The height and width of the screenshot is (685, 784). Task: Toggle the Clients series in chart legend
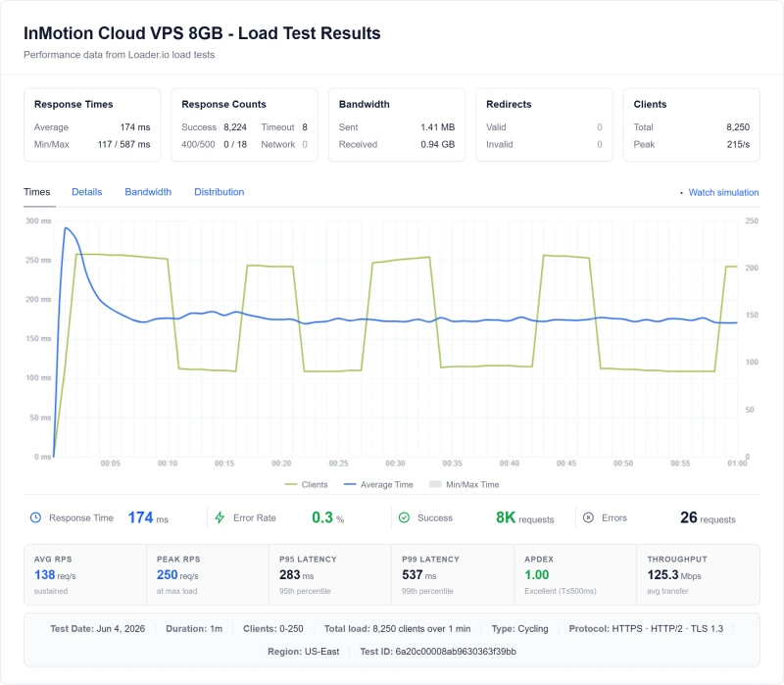click(x=306, y=484)
